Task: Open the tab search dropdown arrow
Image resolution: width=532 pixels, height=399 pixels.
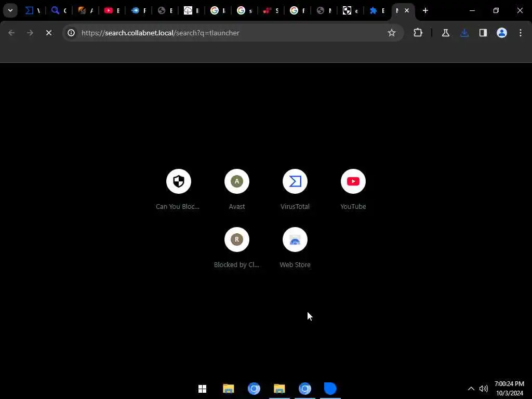Action: click(x=10, y=10)
